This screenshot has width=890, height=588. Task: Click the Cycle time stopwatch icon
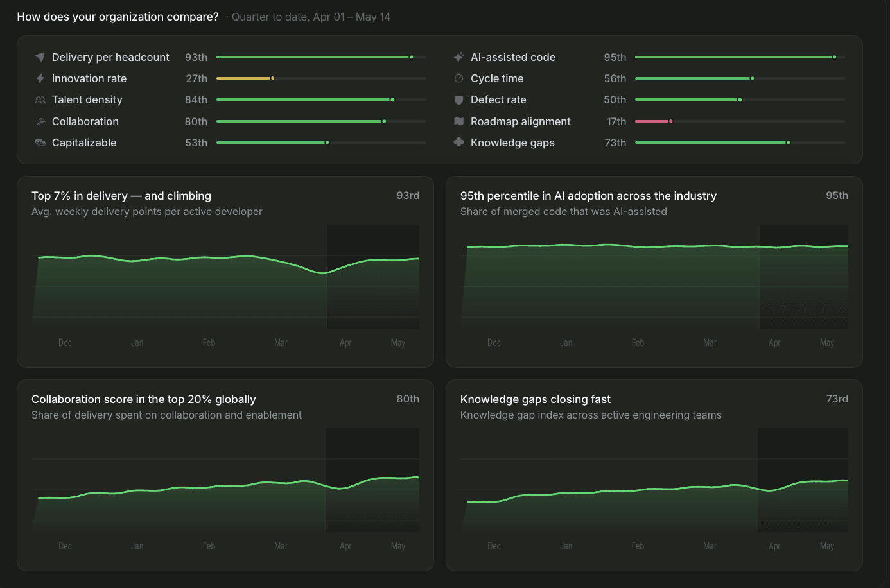458,78
